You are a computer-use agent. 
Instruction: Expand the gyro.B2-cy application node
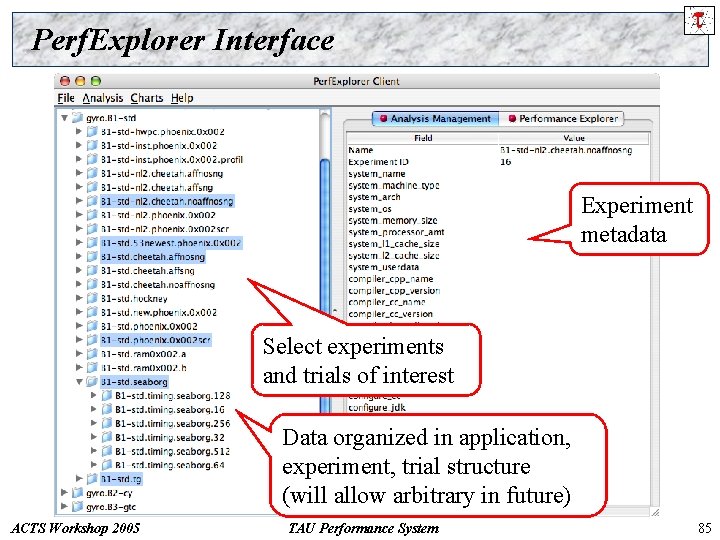click(64, 493)
